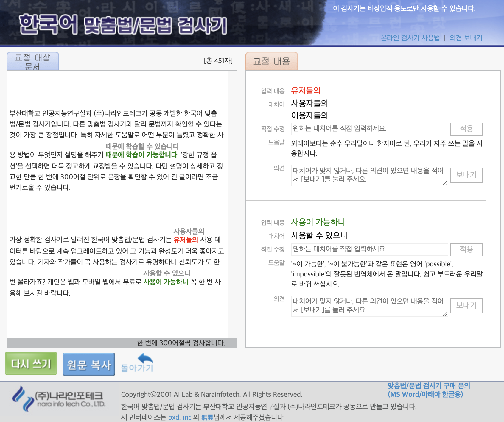Choose replacement 사용할 수 있으니
The height and width of the screenshot is (422, 504).
[x=319, y=235]
